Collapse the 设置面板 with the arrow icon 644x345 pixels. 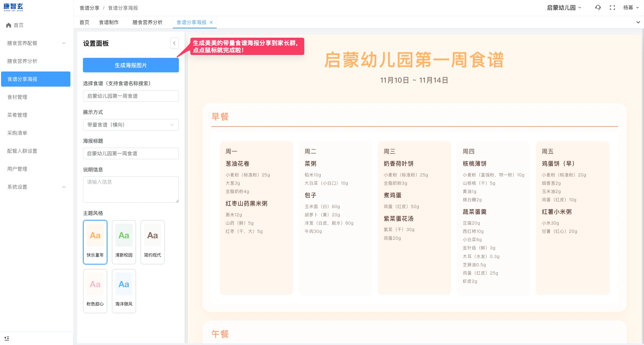point(174,43)
